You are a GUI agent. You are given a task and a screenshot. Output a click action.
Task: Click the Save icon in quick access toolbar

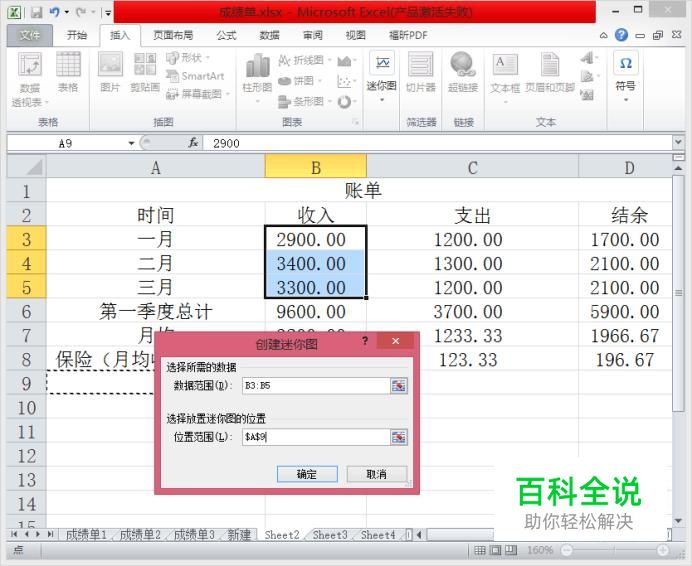click(36, 12)
